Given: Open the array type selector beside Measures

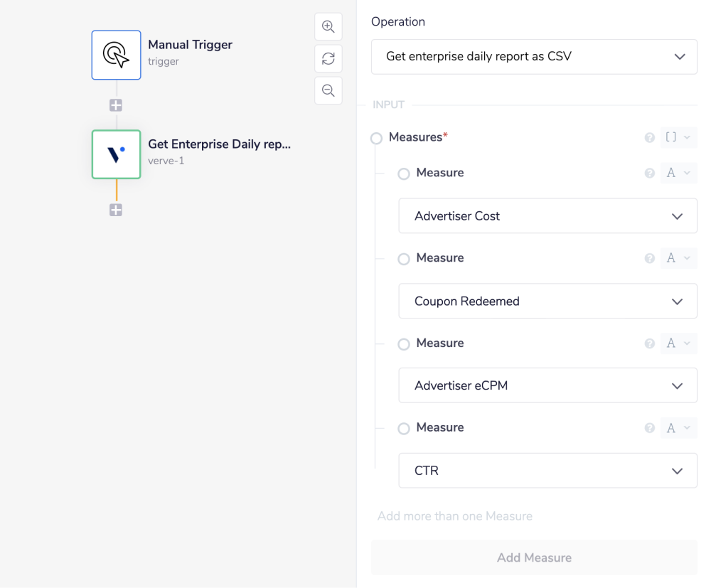Looking at the screenshot, I should pos(678,137).
